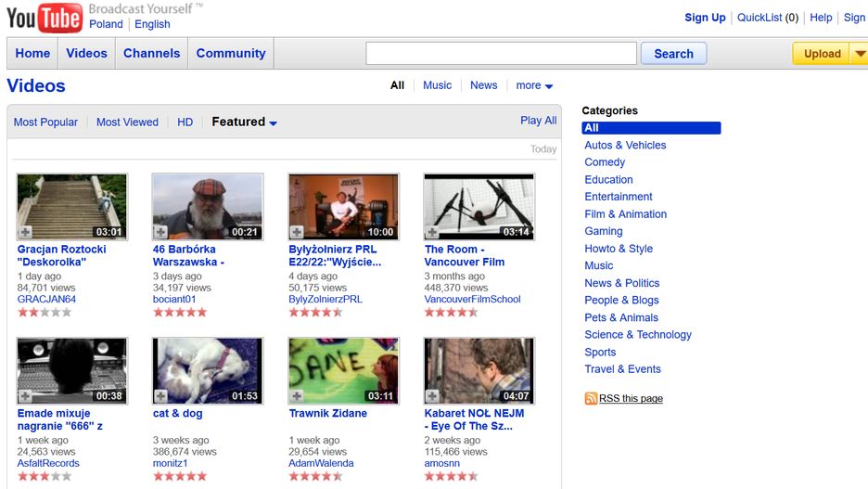The height and width of the screenshot is (489, 868).
Task: Select All in Categories list
Action: click(x=651, y=128)
